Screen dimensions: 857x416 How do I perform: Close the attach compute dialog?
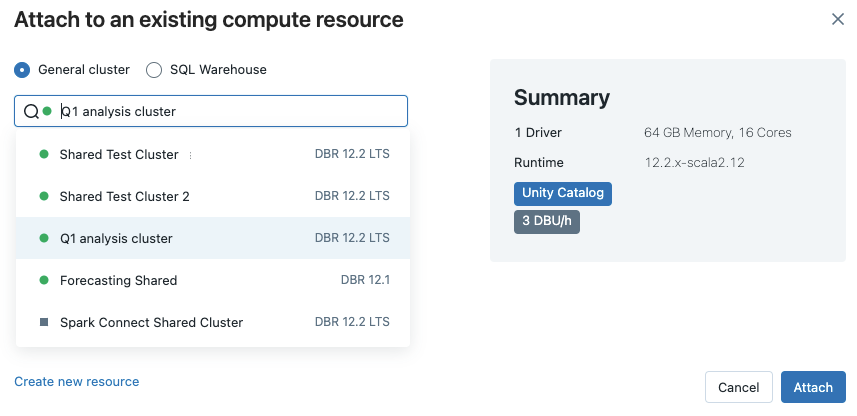(838, 19)
